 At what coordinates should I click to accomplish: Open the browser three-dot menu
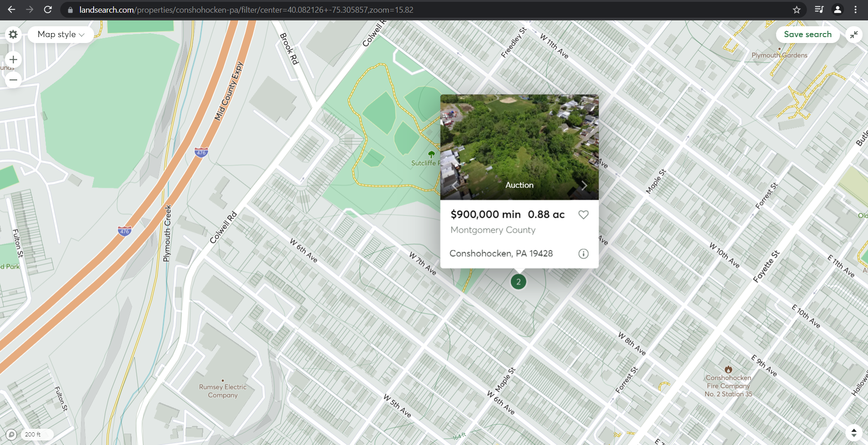point(855,10)
